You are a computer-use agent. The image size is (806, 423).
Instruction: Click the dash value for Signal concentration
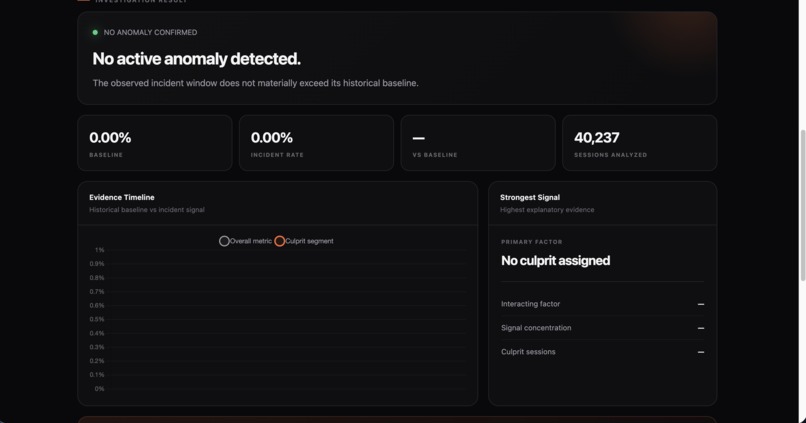point(701,328)
